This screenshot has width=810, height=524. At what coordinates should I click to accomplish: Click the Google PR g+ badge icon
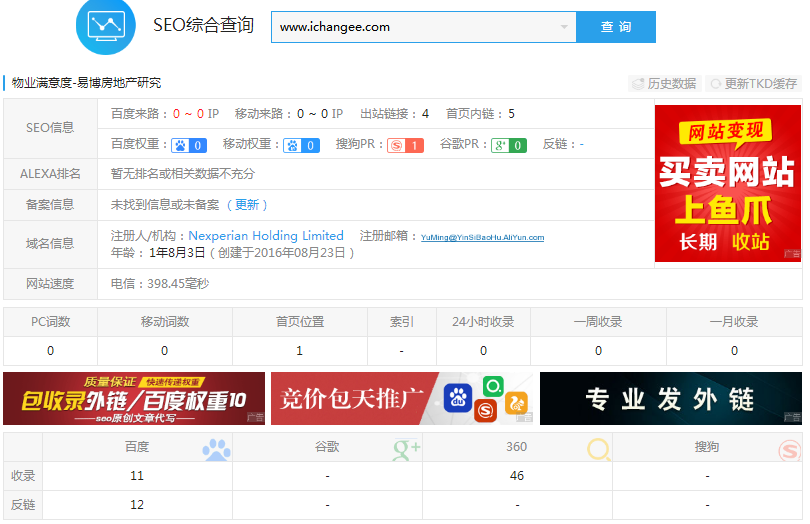tap(500, 145)
